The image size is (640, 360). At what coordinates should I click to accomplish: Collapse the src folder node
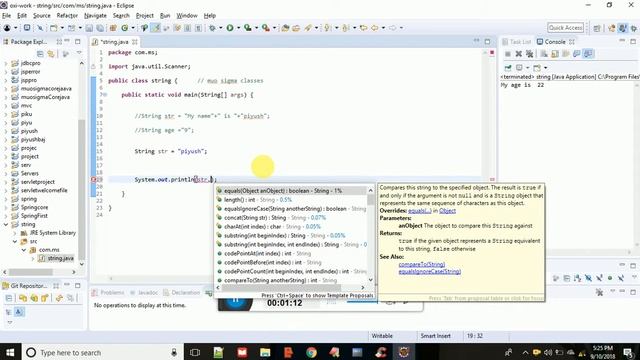pyautogui.click(x=15, y=242)
